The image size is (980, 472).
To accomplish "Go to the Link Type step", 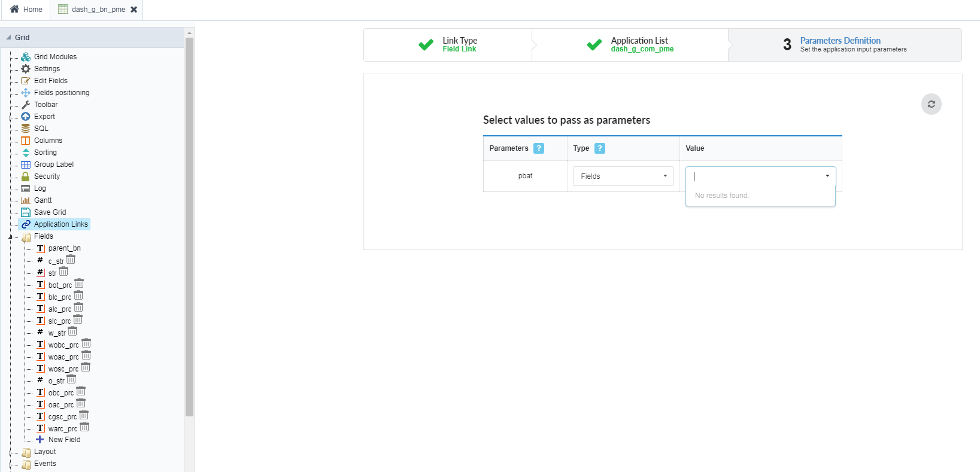I will (448, 45).
